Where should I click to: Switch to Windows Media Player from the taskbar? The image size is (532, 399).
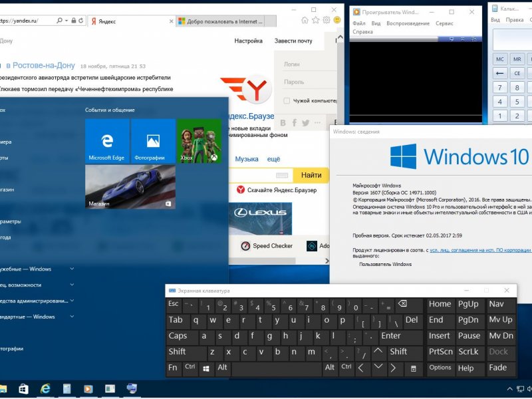pyautogui.click(x=88, y=388)
